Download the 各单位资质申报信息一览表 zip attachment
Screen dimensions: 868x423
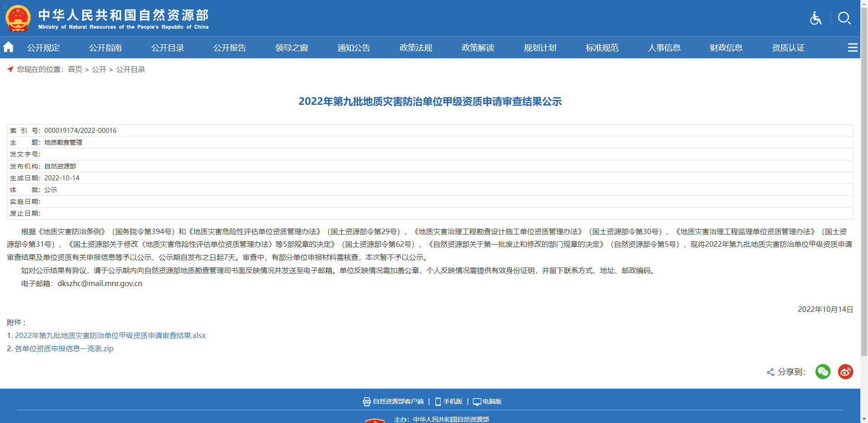[64, 348]
